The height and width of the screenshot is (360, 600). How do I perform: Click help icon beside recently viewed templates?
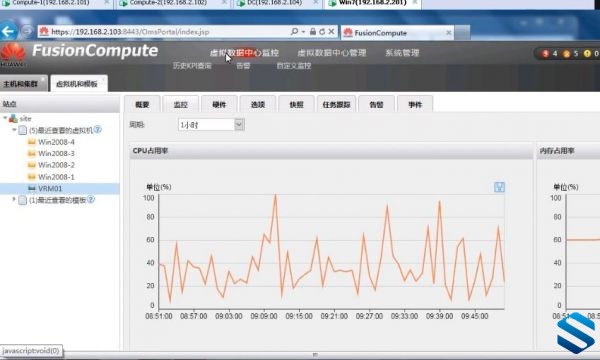coord(91,199)
